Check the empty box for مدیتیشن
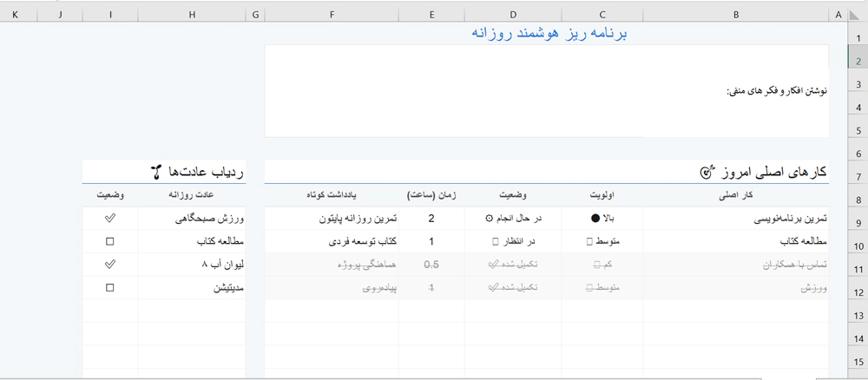 pyautogui.click(x=109, y=288)
